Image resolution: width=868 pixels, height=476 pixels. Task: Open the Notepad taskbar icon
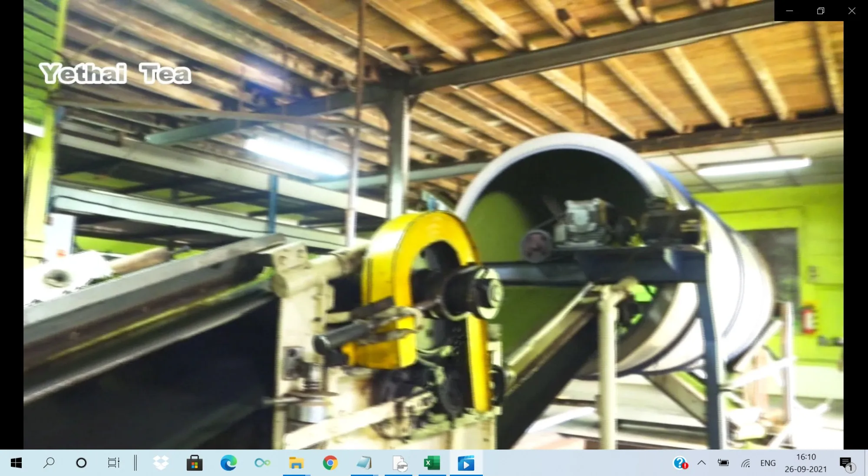coord(364,463)
